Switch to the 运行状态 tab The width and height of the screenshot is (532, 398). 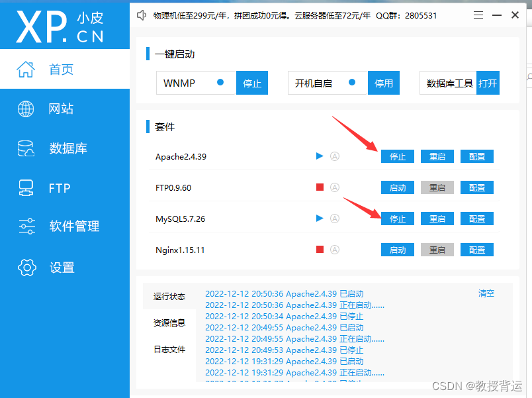point(169,296)
